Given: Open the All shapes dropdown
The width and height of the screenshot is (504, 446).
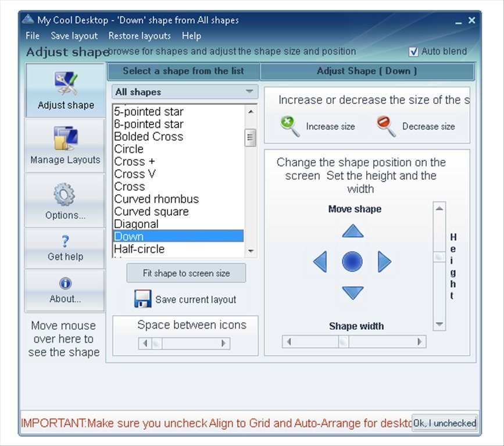Looking at the screenshot, I should 185,92.
